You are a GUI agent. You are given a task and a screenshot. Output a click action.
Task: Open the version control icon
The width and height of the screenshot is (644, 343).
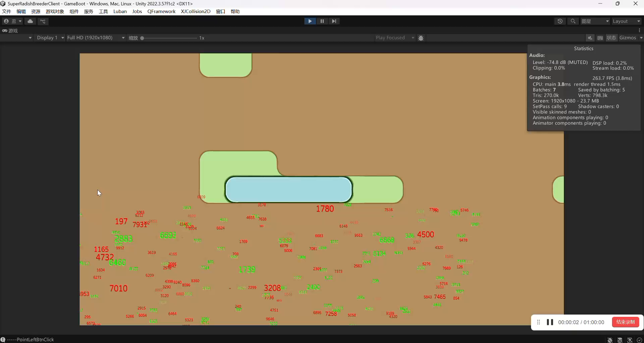(x=43, y=21)
